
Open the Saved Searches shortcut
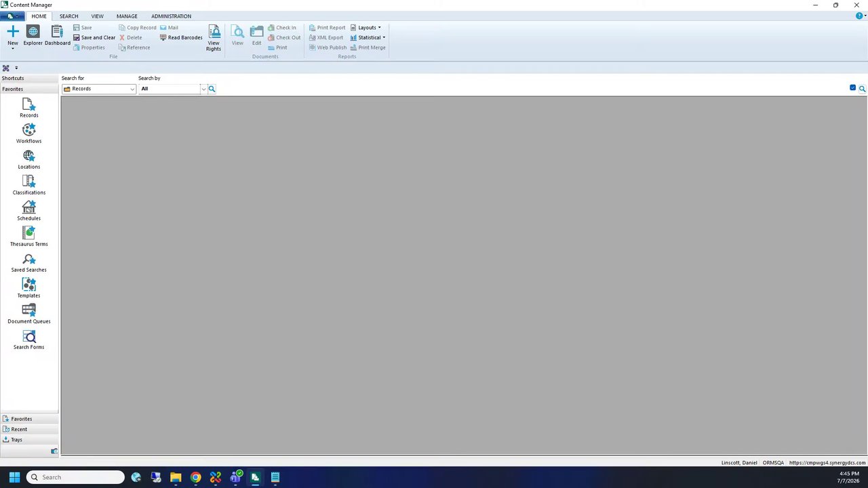point(29,263)
